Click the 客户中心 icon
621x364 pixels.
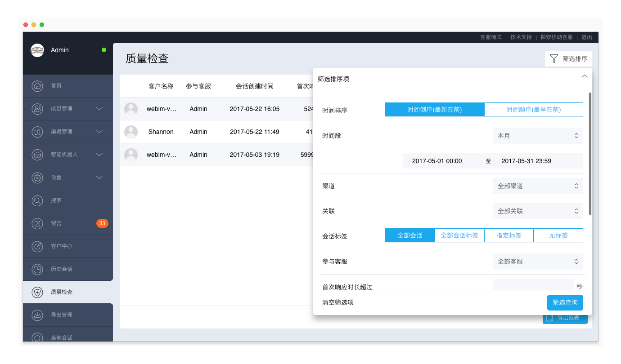(x=37, y=246)
